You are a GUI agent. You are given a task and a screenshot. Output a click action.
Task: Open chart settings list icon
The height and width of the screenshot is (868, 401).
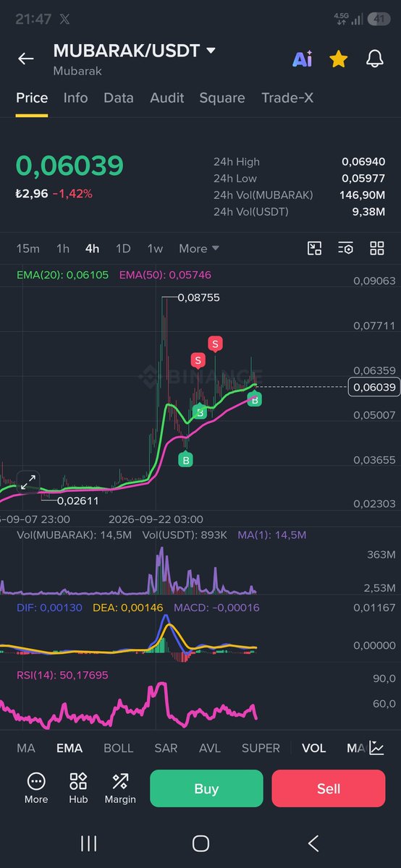pyautogui.click(x=345, y=248)
